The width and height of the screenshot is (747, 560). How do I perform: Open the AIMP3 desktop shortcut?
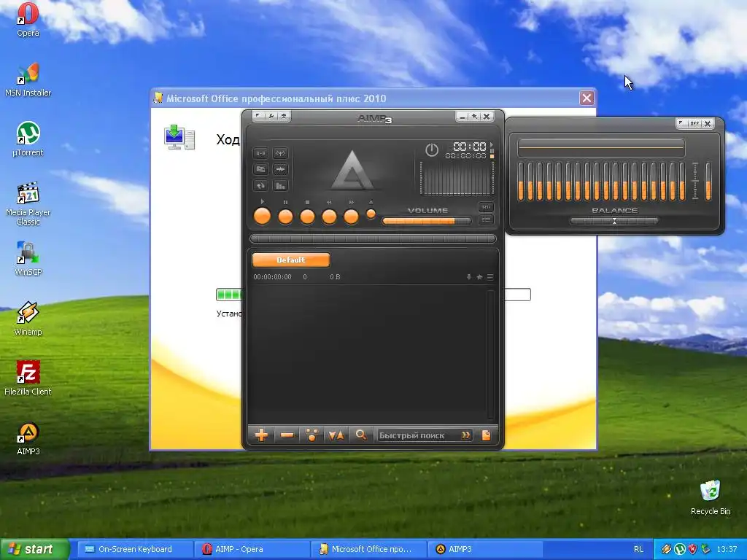tap(28, 438)
